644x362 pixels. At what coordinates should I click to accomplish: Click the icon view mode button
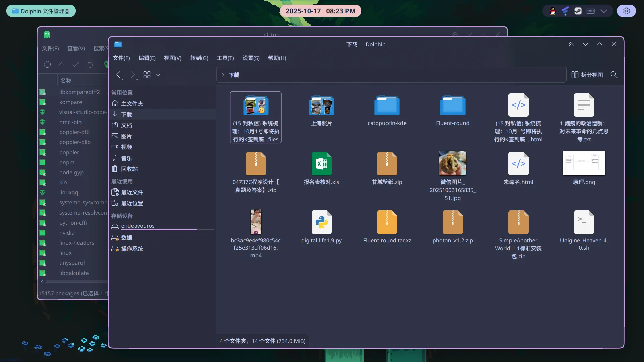[x=147, y=75]
